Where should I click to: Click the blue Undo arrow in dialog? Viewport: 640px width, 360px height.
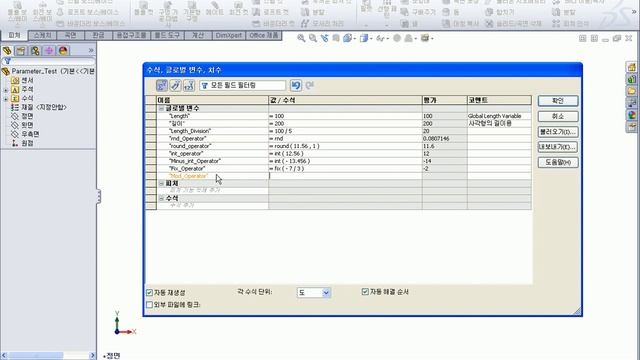point(296,85)
